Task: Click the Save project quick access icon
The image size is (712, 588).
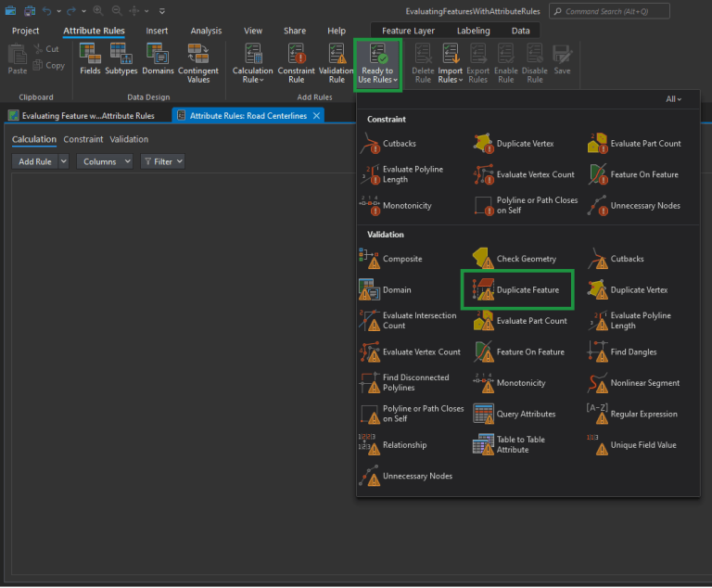Action: [x=30, y=11]
